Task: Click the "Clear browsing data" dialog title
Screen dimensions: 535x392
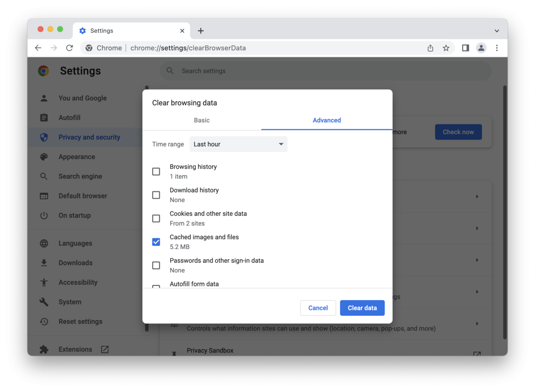Action: tap(184, 103)
